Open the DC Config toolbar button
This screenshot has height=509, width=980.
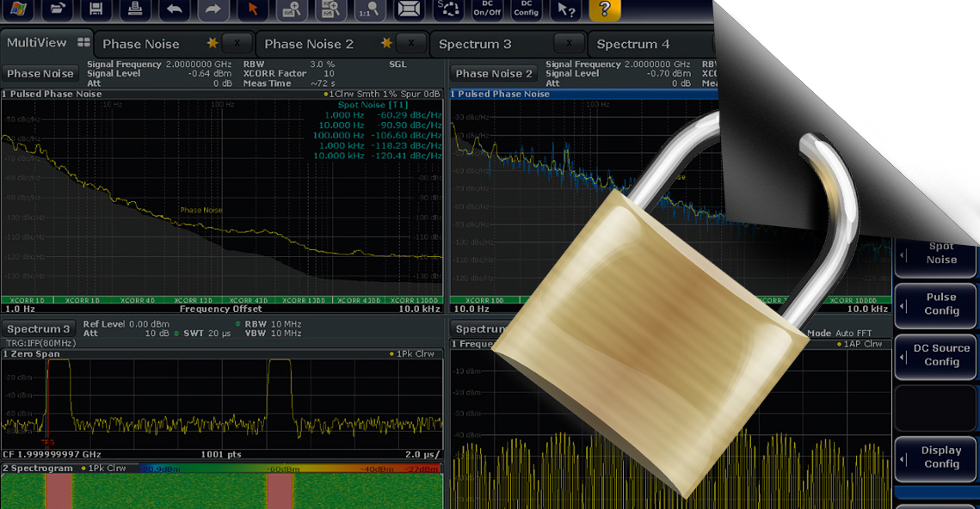(x=526, y=9)
